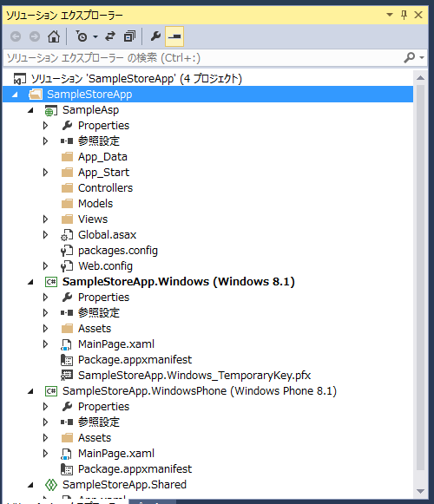Image resolution: width=434 pixels, height=504 pixels.
Task: Select the Controllers folder
Action: (x=105, y=188)
